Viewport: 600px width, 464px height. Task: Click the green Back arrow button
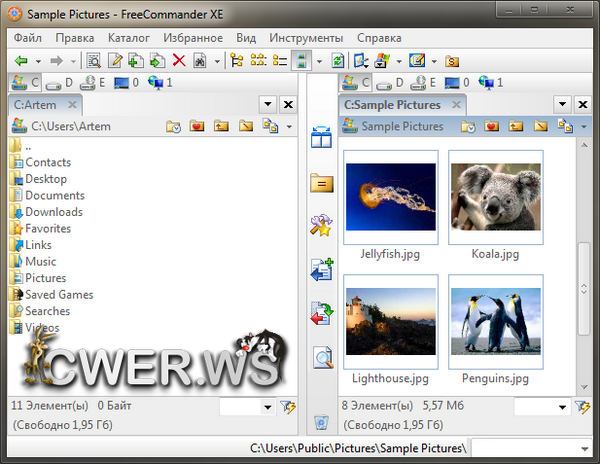(x=20, y=61)
